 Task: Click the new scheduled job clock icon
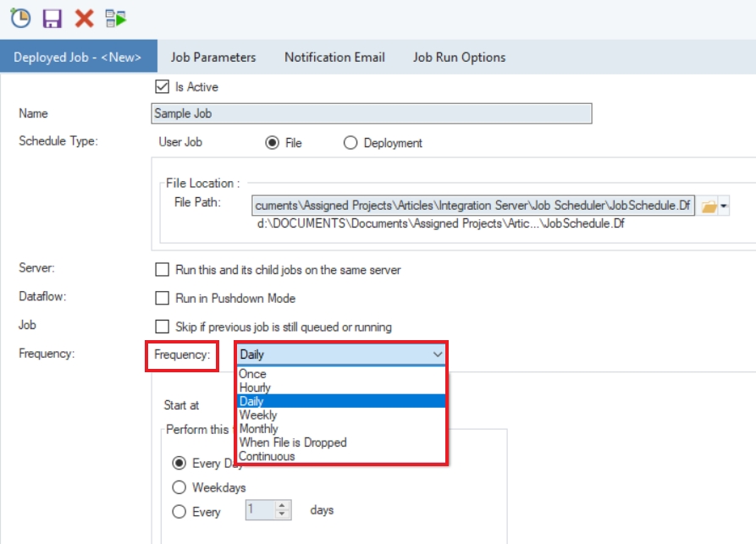coord(19,18)
